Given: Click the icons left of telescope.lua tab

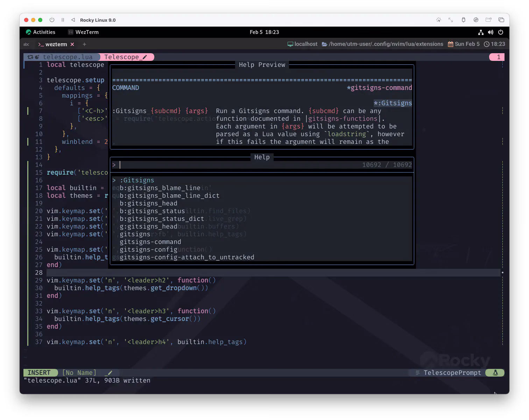Looking at the screenshot, I should click(x=33, y=57).
